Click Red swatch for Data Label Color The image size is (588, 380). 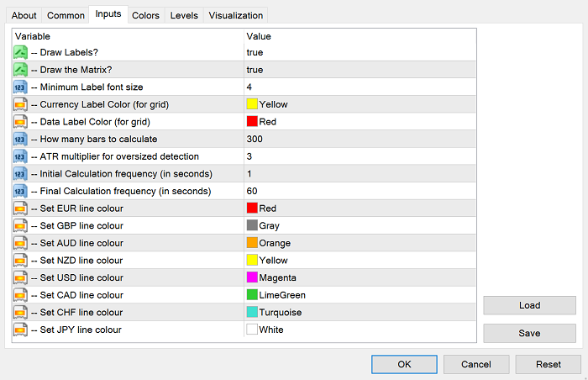pyautogui.click(x=252, y=121)
